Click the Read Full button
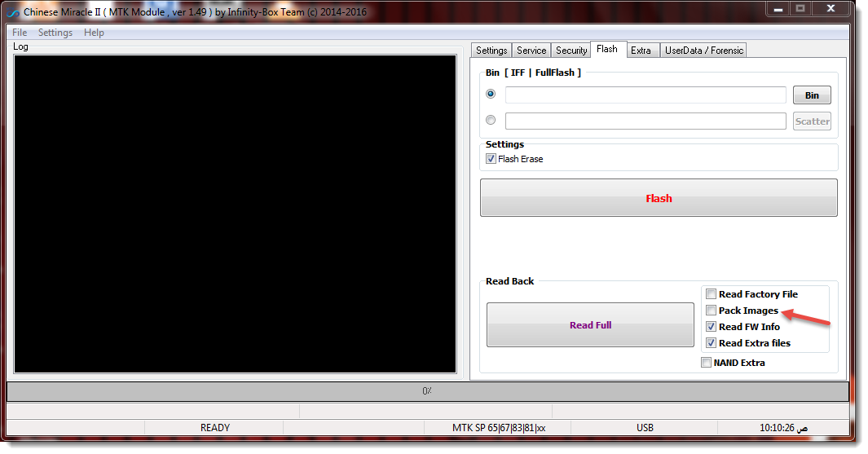Image resolution: width=868 pixels, height=454 pixels. tap(590, 325)
